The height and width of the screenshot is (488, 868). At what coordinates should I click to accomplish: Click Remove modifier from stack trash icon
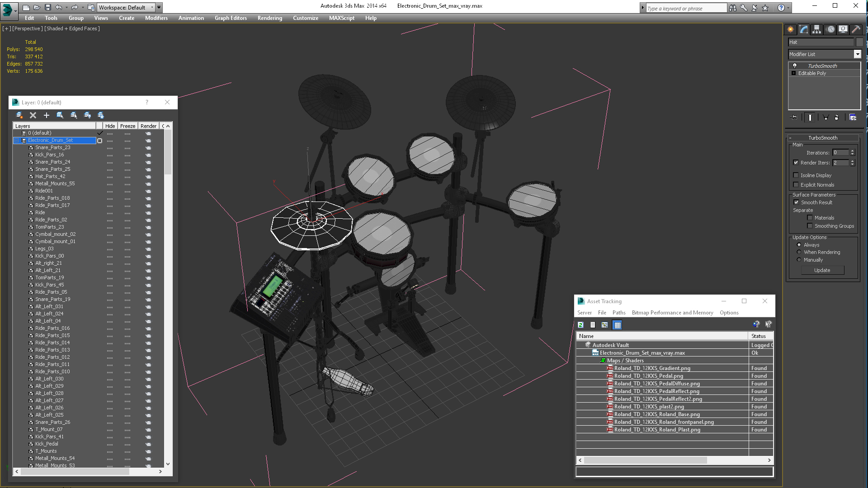click(x=836, y=117)
